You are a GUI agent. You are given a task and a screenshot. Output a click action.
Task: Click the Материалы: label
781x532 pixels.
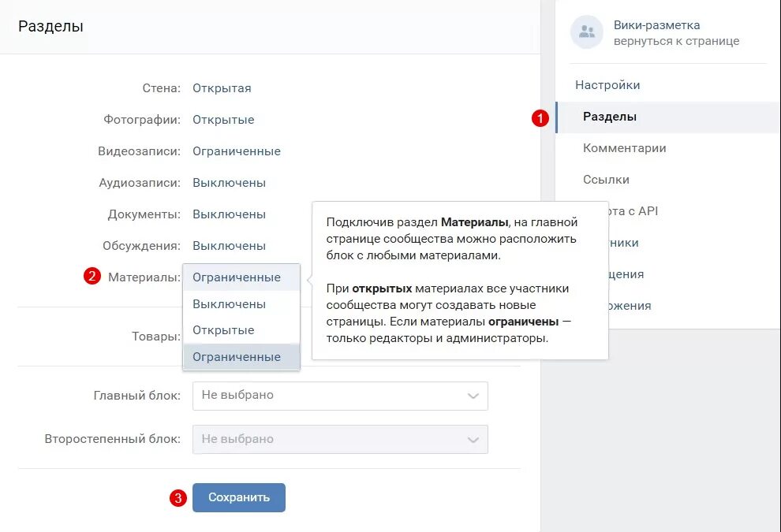click(144, 277)
